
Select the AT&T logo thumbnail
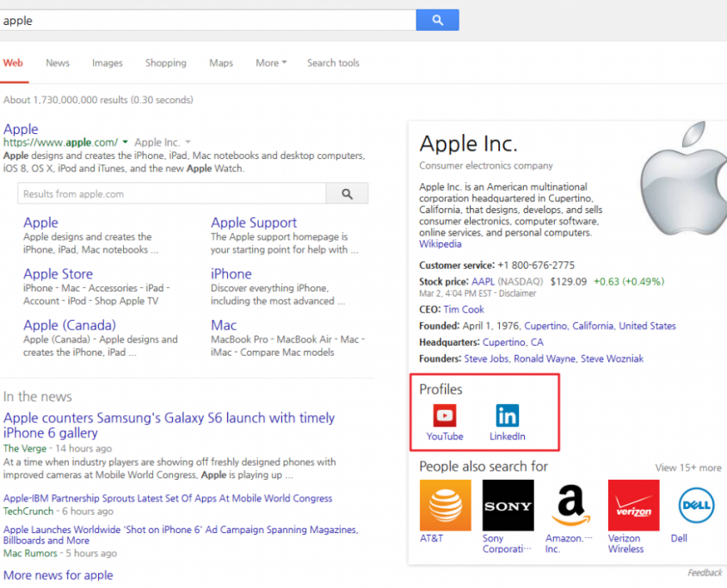coord(445,505)
